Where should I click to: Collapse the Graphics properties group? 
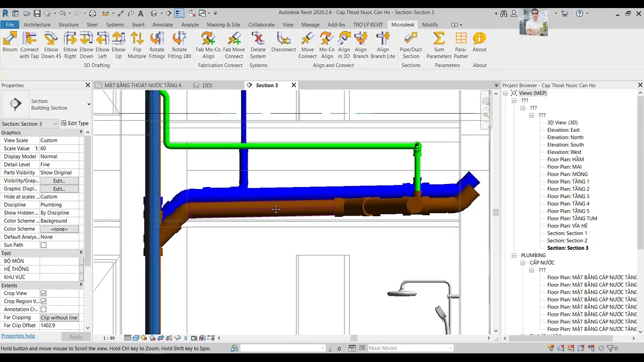click(80, 132)
